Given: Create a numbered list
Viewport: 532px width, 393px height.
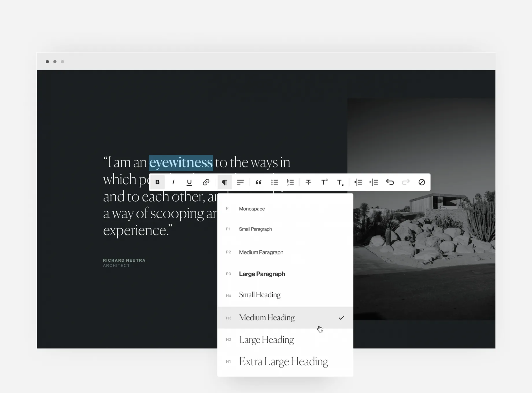Looking at the screenshot, I should [290, 182].
